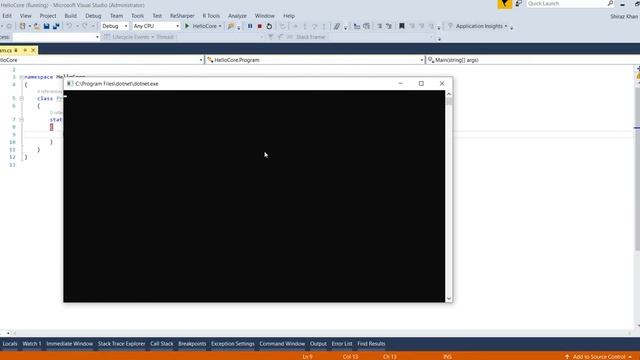Click the increase indent icon
The height and width of the screenshot is (360, 640).
[367, 26]
